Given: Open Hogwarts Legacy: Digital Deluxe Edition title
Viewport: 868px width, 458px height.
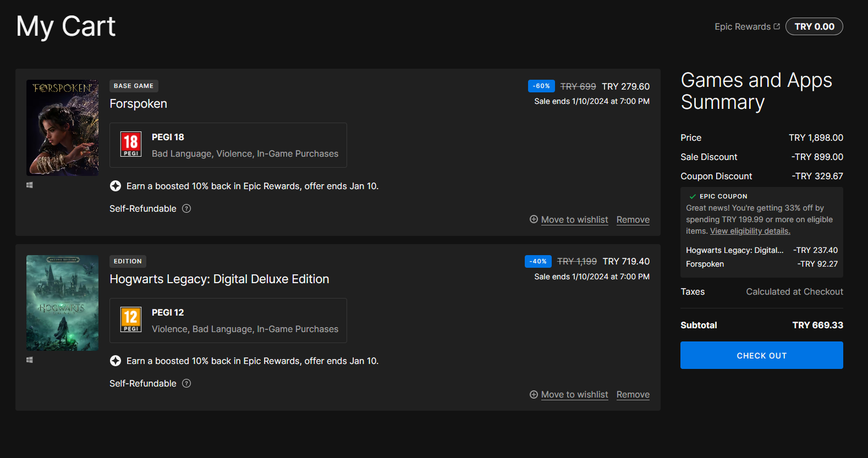Looking at the screenshot, I should (x=219, y=279).
